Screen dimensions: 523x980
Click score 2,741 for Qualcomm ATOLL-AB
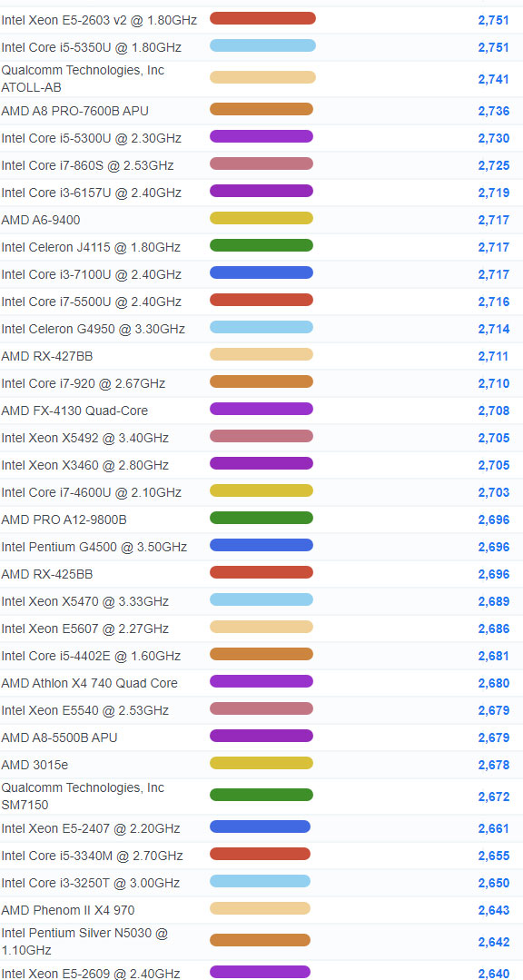[x=494, y=79]
